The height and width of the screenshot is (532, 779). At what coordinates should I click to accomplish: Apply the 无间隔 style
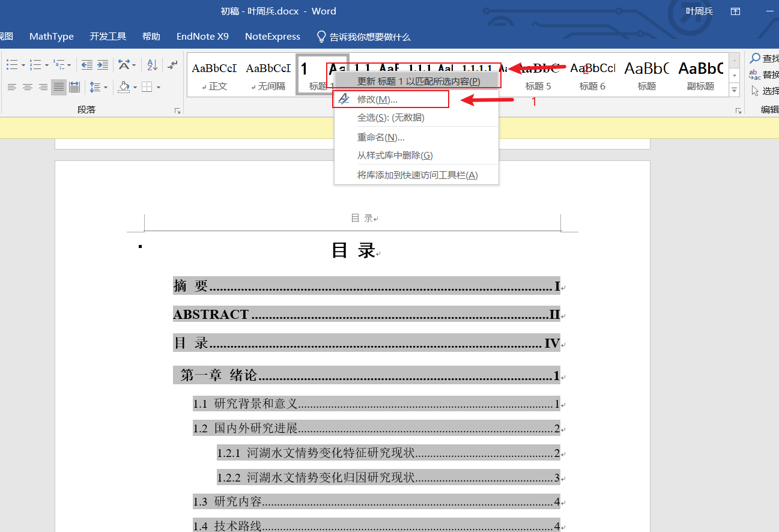(268, 74)
